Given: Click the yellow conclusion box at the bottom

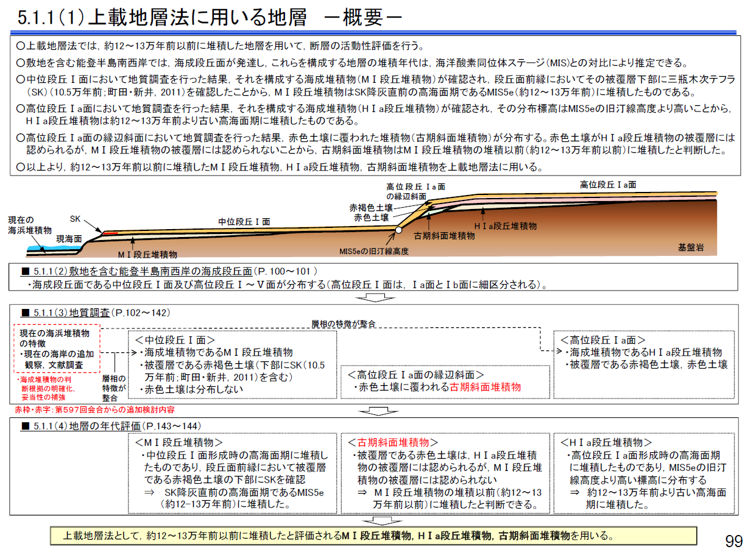Looking at the screenshot, I should coord(373,536).
